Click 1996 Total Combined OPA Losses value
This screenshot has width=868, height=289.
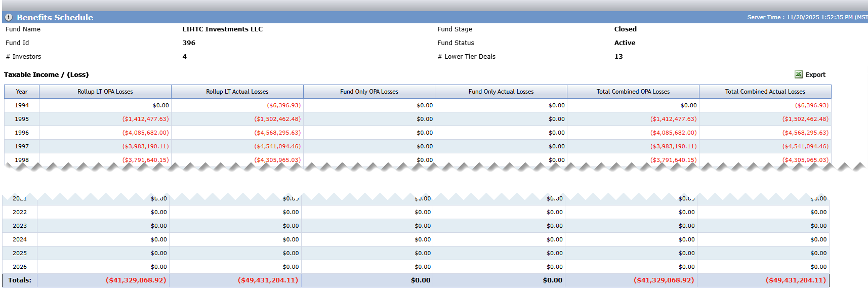point(673,133)
